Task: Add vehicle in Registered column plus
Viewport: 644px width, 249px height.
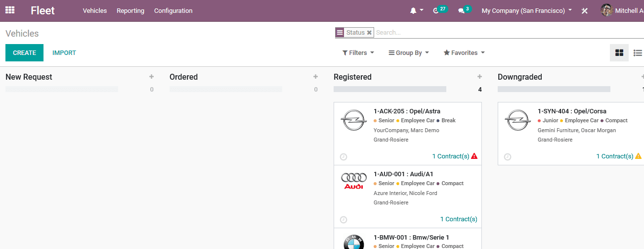Action: coord(479,77)
